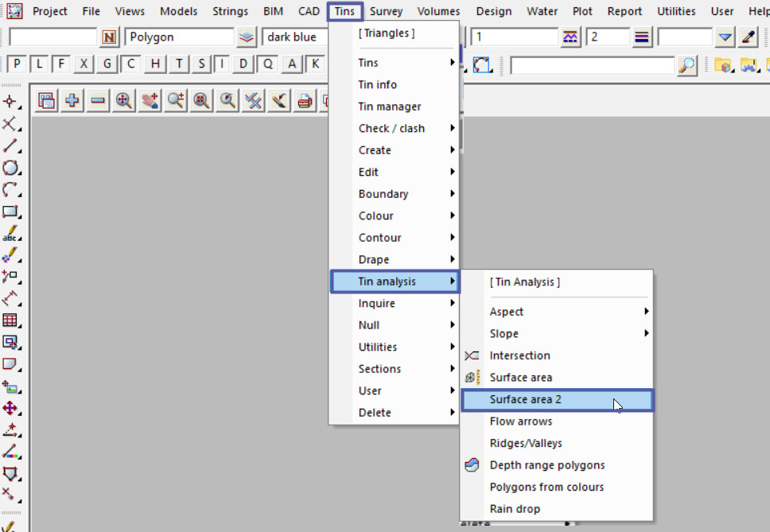The height and width of the screenshot is (532, 770).
Task: Select the pan hand tool in view toolbar
Action: click(150, 100)
